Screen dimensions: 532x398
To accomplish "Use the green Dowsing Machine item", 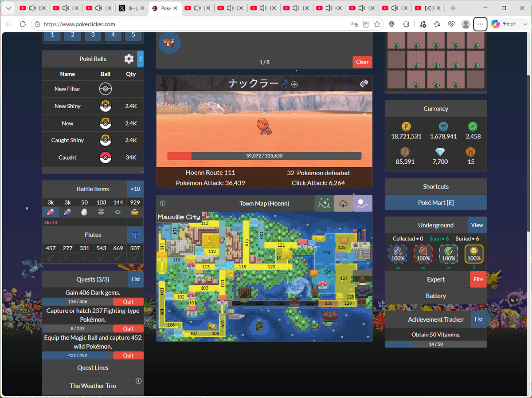I will [118, 212].
